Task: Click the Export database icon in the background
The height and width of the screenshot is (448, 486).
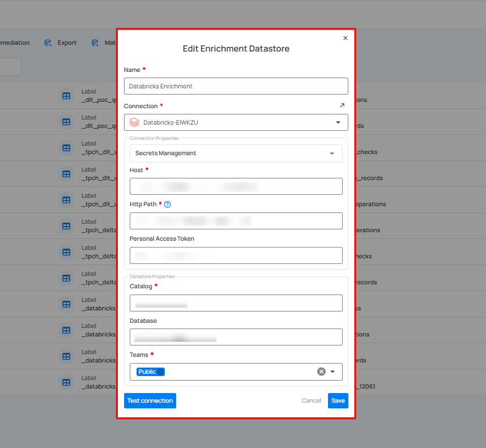Action: click(x=48, y=42)
